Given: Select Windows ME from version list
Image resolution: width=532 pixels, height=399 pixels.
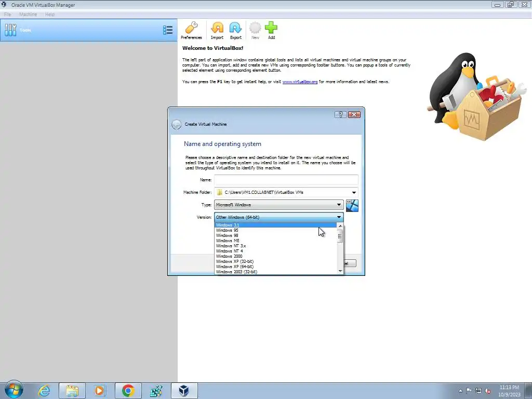Looking at the screenshot, I should (x=275, y=241).
